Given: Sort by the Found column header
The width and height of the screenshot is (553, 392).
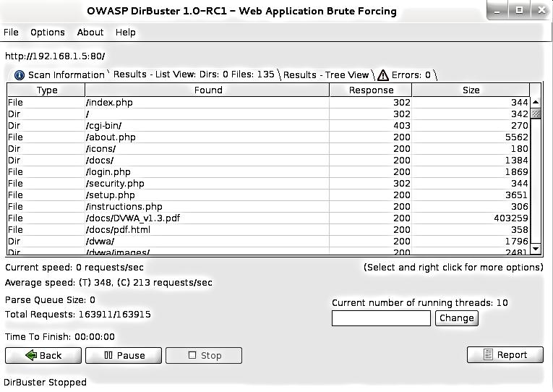Looking at the screenshot, I should tap(207, 90).
